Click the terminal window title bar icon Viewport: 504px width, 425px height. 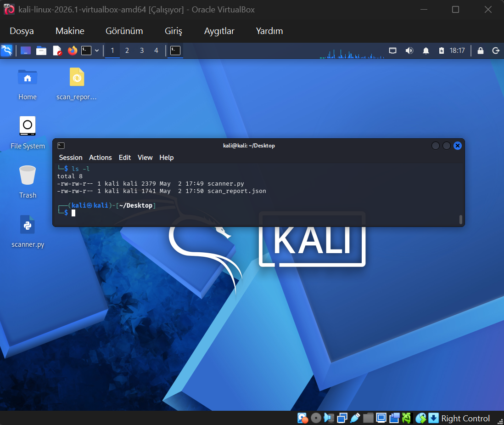coord(61,146)
